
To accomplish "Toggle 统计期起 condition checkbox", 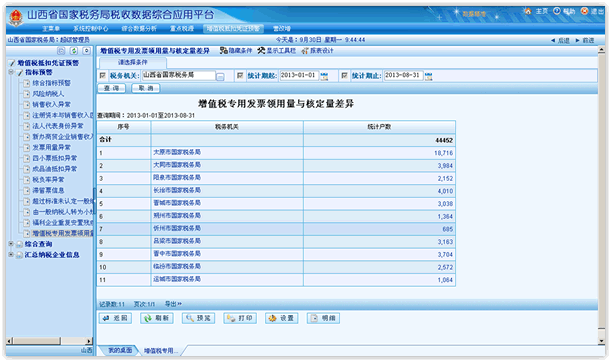I will tap(240, 76).
